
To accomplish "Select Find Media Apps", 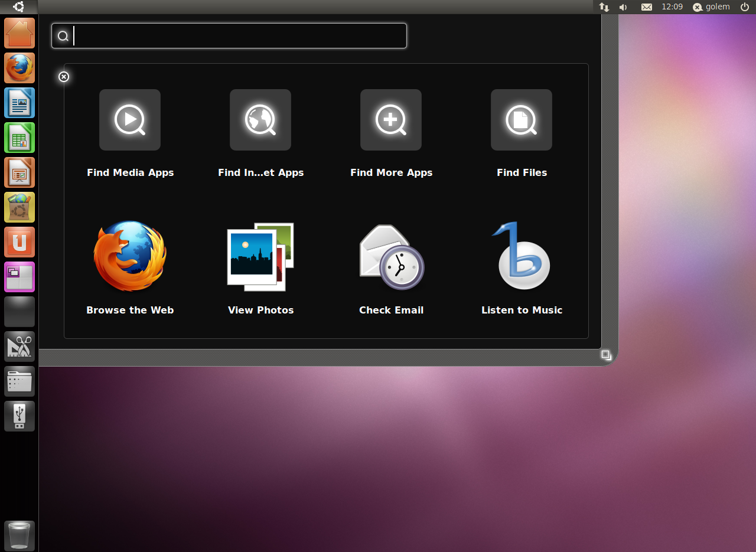I will click(x=130, y=120).
